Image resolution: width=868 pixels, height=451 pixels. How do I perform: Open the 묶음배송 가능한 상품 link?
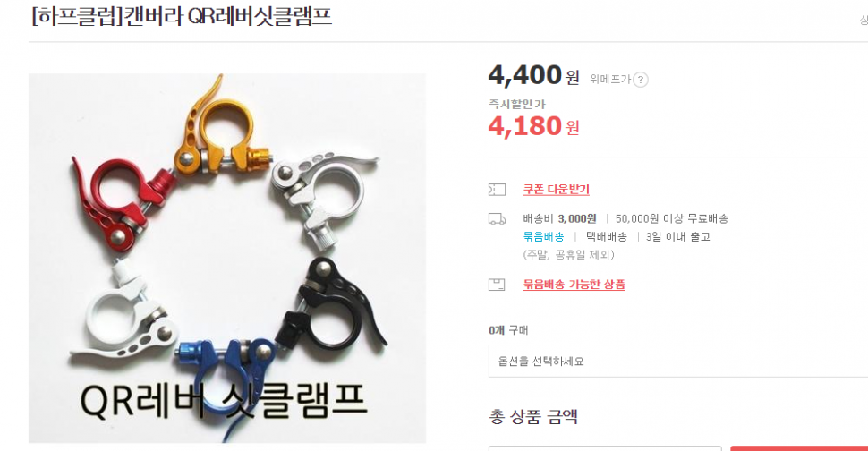point(574,285)
